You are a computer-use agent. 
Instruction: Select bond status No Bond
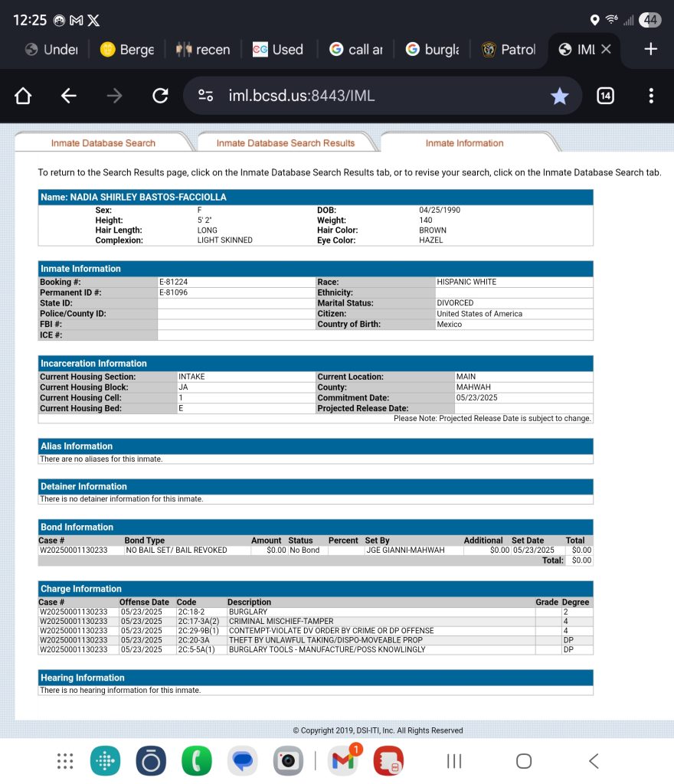(305, 550)
